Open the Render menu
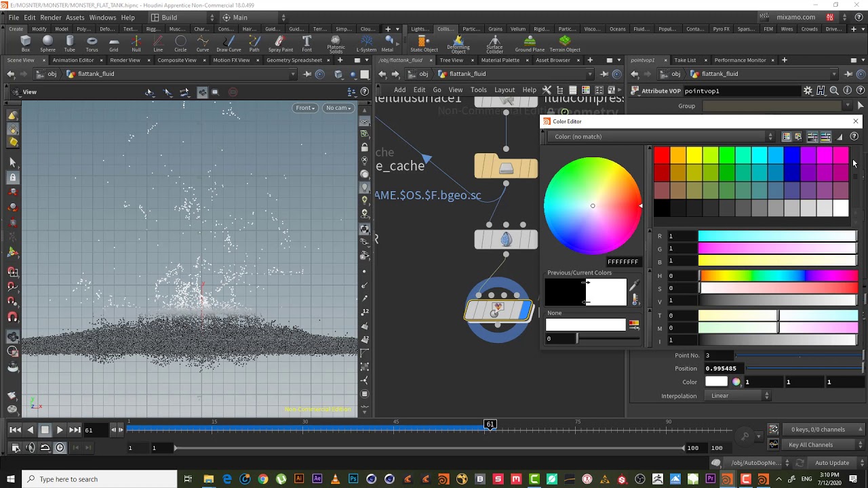Screen dimensions: 868x488 pos(51,18)
